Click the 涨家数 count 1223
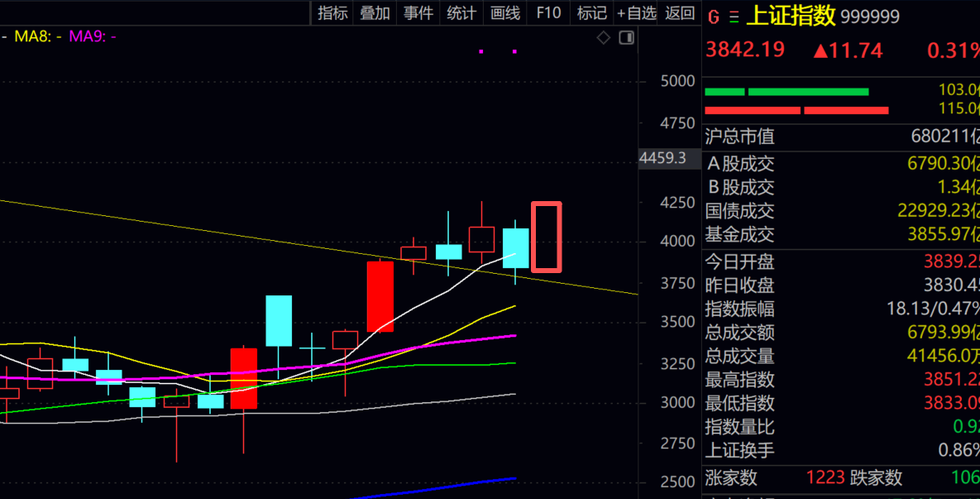This screenshot has height=499, width=980. (825, 478)
